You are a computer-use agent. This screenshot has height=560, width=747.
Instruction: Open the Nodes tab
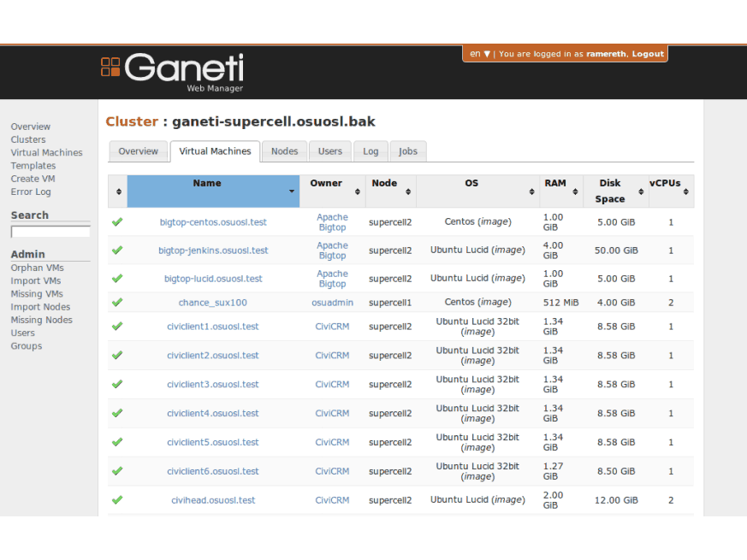tap(284, 151)
